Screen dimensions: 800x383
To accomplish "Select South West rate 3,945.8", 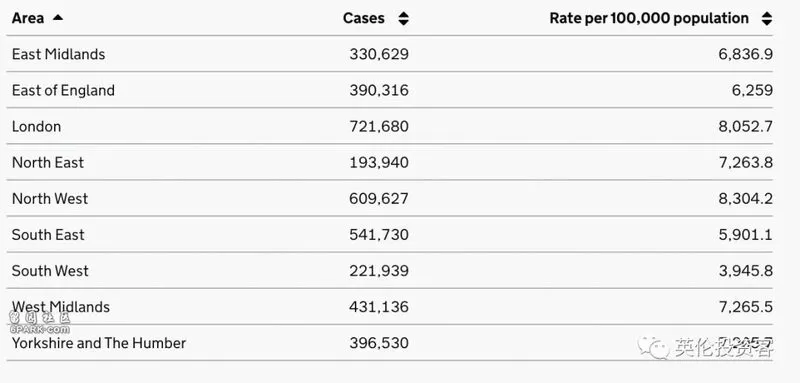I will tap(746, 271).
